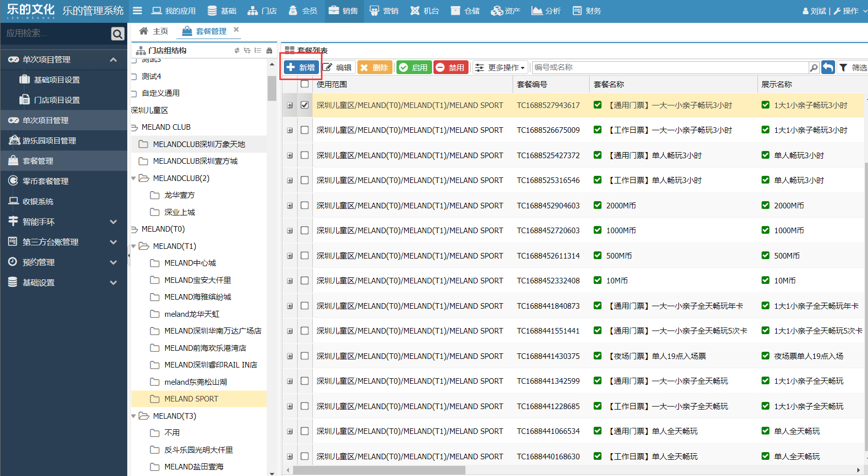The width and height of the screenshot is (868, 476).
Task: Click the red 禁用 disable button
Action: coord(451,67)
